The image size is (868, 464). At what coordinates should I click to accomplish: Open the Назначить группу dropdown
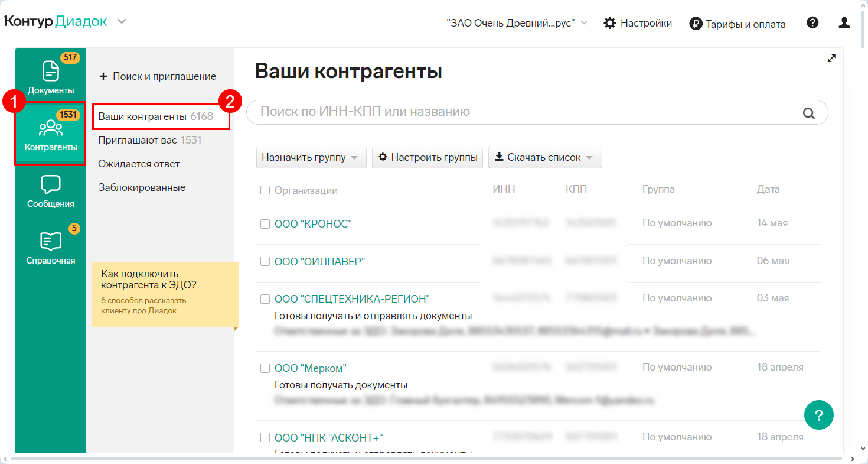[x=311, y=158]
